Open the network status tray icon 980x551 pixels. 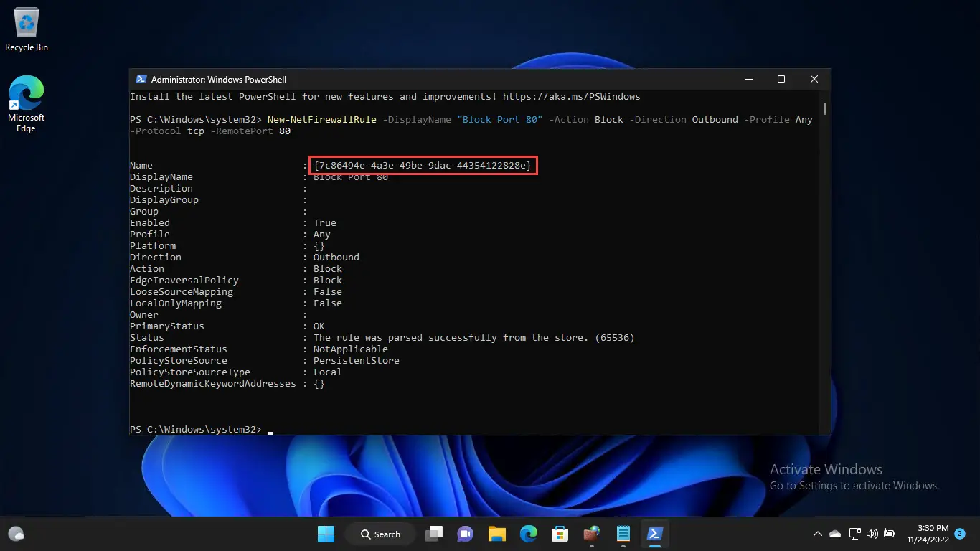click(x=854, y=534)
